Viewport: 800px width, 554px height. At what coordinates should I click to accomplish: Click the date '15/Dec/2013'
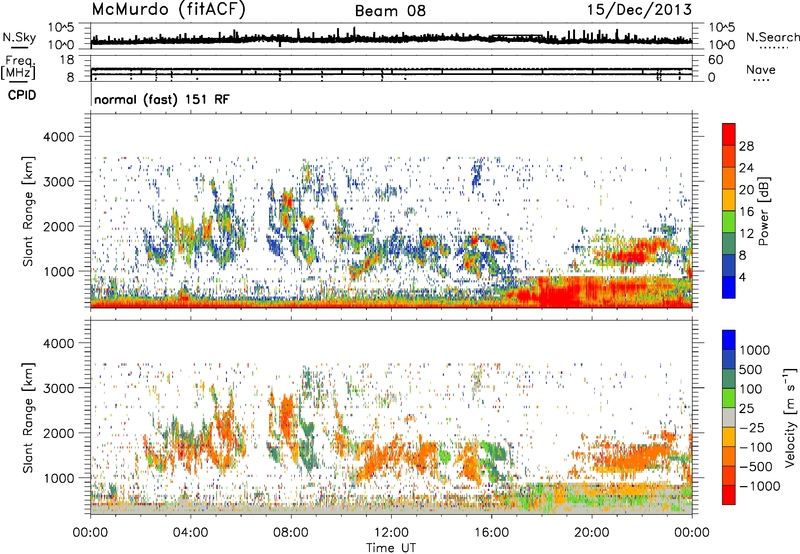click(x=639, y=9)
